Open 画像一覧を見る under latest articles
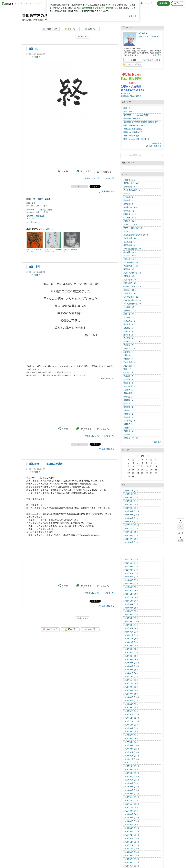Screen dimensions: 186x868 (x=153, y=146)
